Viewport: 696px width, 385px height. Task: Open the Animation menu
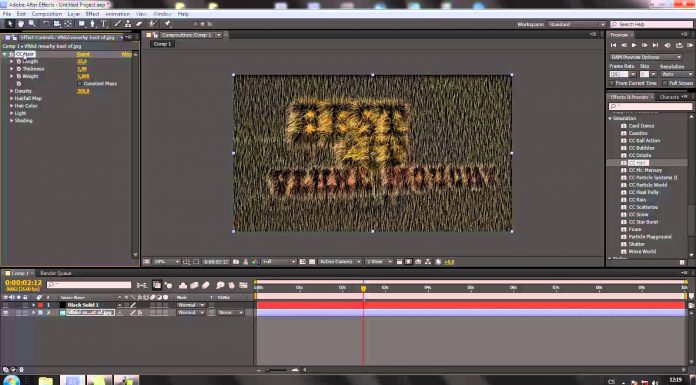[117, 14]
